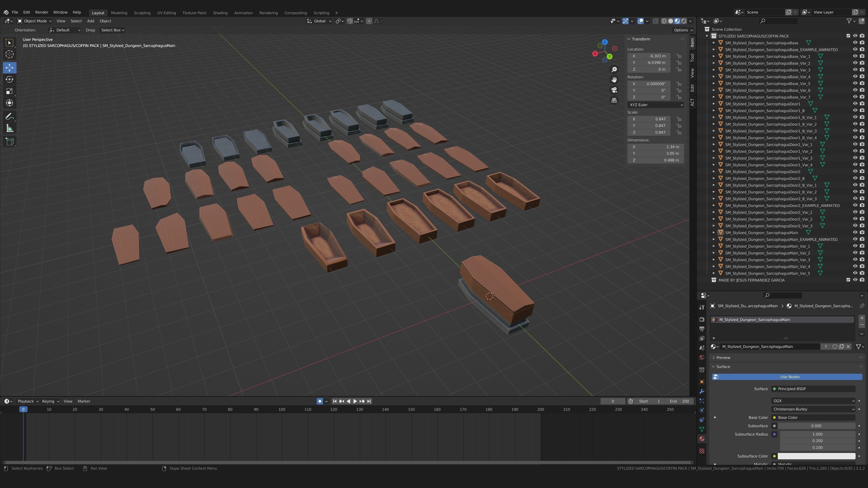Viewport: 868px width, 488px height.
Task: Hide SM_Stylized_Dungeon_SarcophagusDoor2 with eye icon
Action: coord(855,171)
